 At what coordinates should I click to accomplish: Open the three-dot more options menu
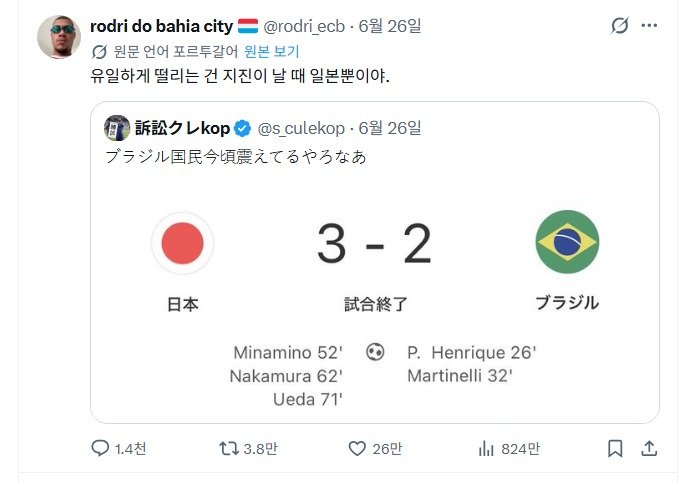(649, 25)
